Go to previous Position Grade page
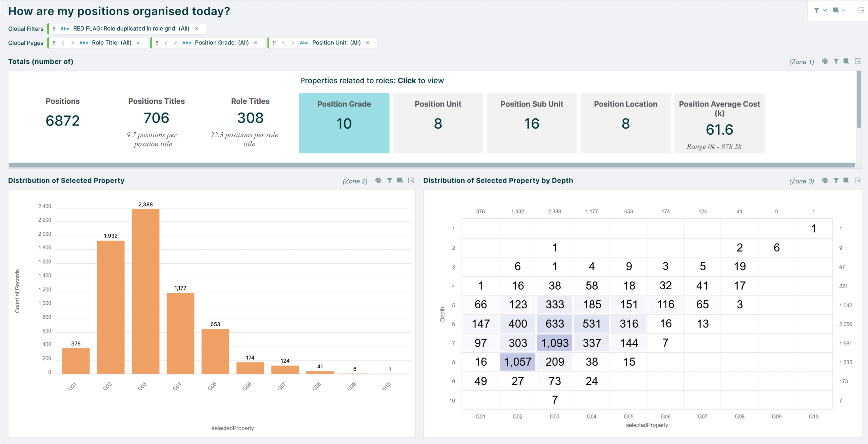868x444 pixels. pyautogui.click(x=166, y=43)
